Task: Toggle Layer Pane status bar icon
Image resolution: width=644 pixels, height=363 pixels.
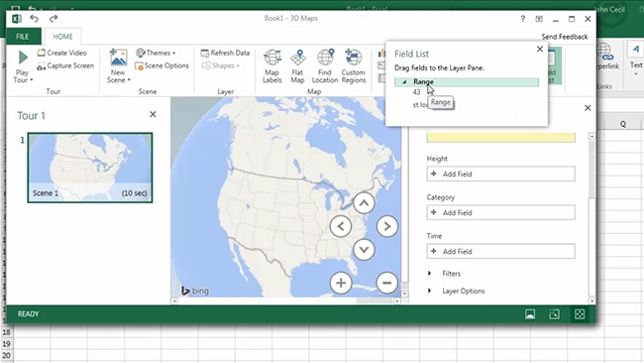Action: point(554,314)
